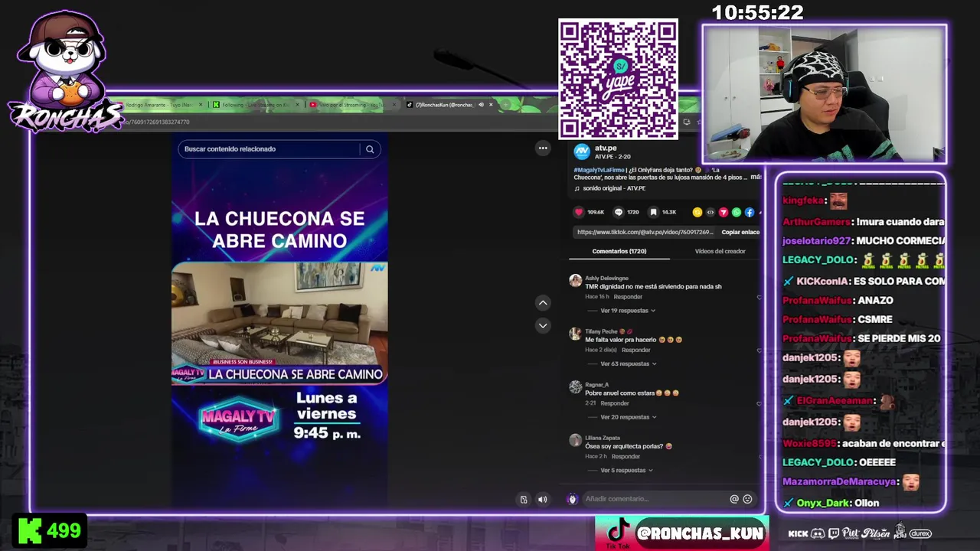
Task: Click the embed code share icon
Action: [710, 212]
